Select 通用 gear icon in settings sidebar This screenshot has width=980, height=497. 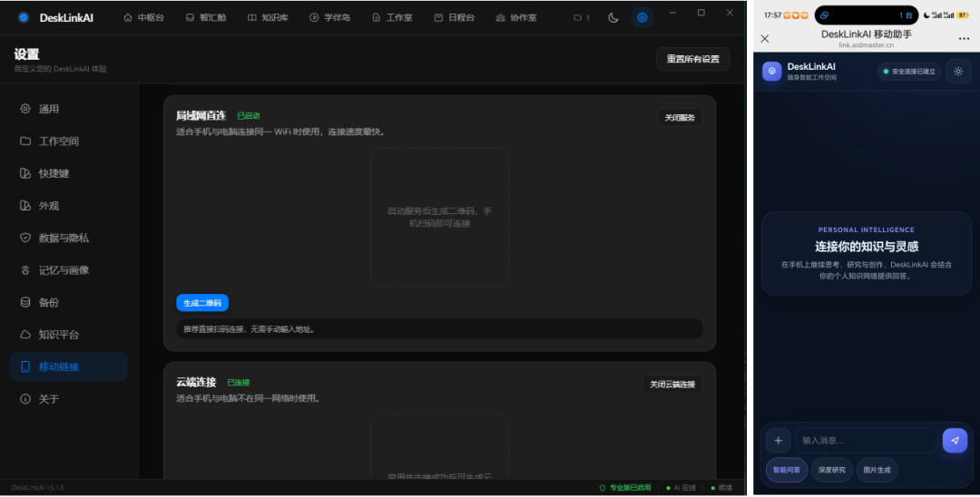25,109
